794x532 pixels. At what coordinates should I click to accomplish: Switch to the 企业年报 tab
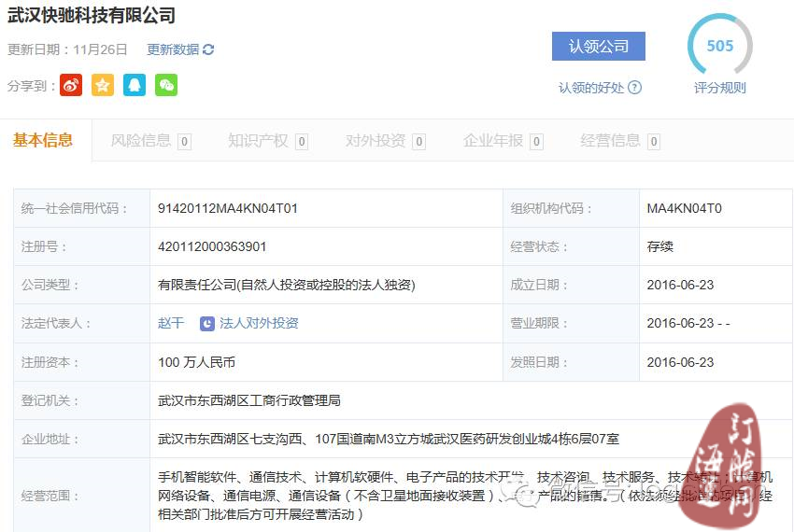[503, 141]
